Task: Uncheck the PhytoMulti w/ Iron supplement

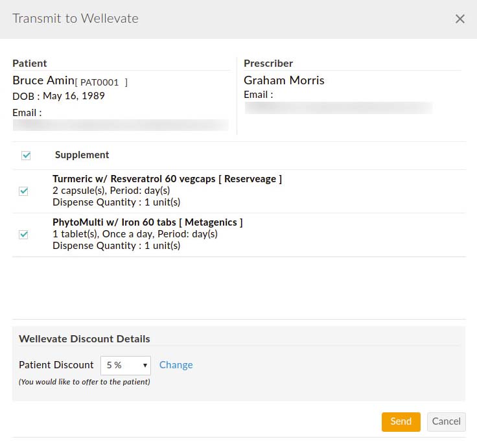Action: [23, 235]
